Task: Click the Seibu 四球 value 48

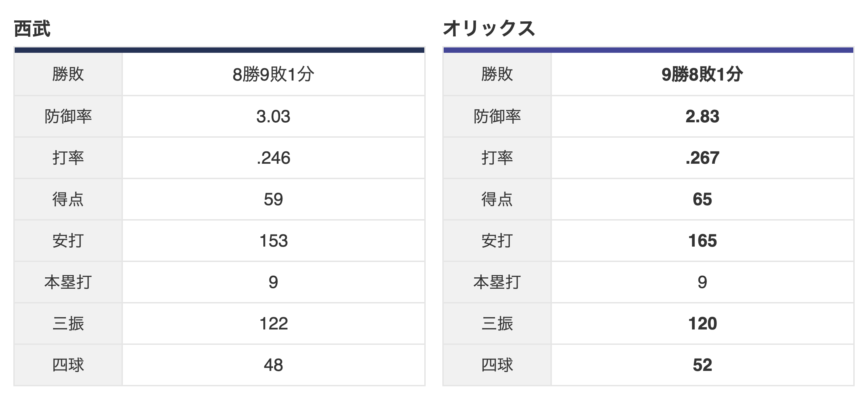Action: pos(273,365)
